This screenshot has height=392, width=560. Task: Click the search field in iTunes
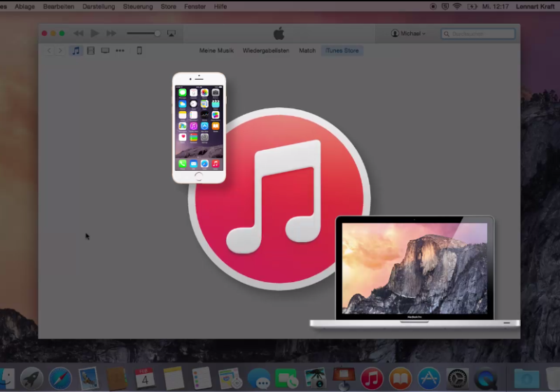(x=478, y=34)
